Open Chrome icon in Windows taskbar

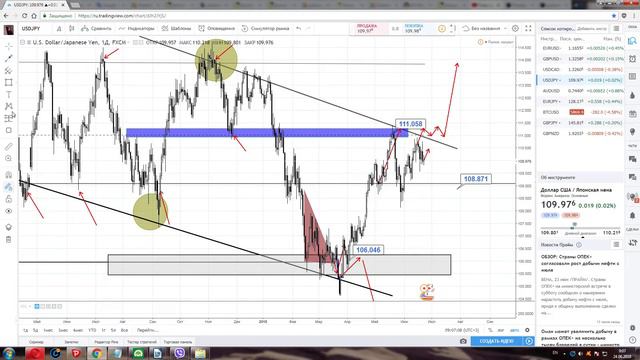(97, 353)
